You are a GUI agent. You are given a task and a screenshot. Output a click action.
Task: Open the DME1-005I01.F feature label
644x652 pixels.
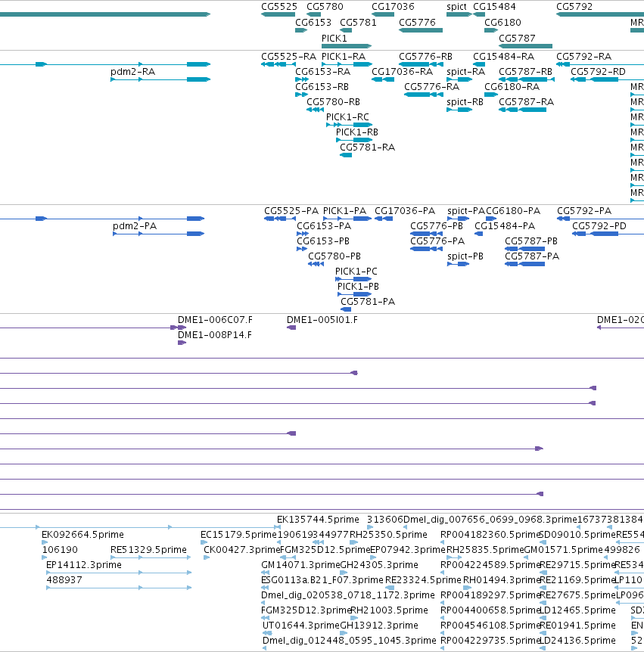322,320
